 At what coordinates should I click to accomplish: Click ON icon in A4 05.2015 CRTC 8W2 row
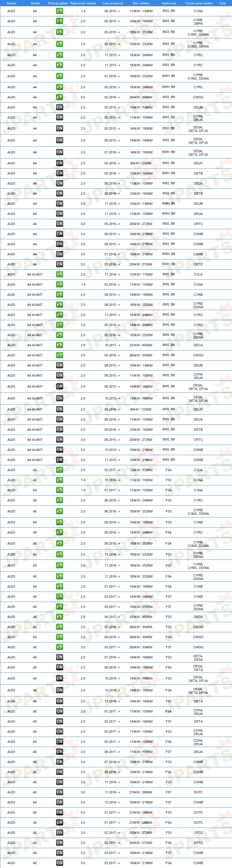[60, 224]
